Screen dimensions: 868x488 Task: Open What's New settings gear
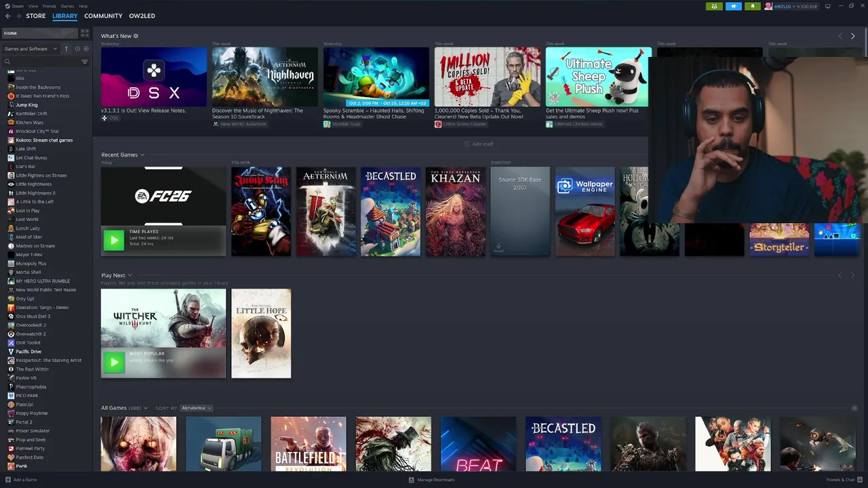tap(136, 36)
